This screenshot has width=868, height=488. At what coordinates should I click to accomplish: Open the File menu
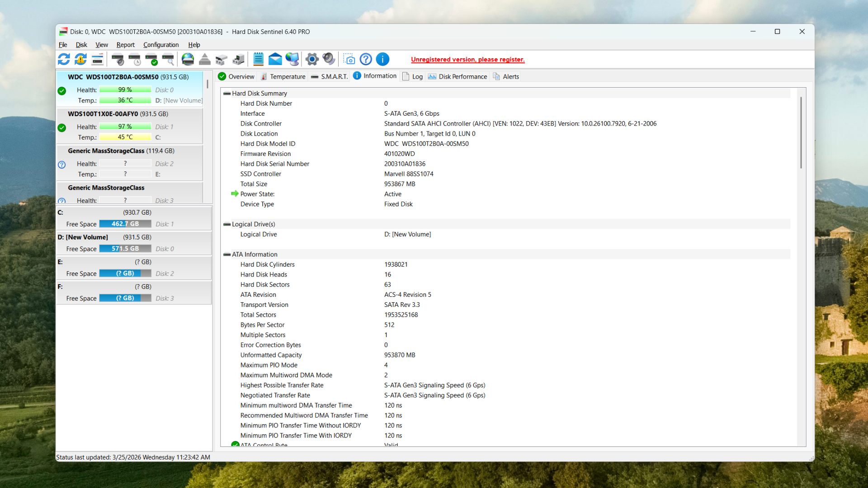pos(63,45)
